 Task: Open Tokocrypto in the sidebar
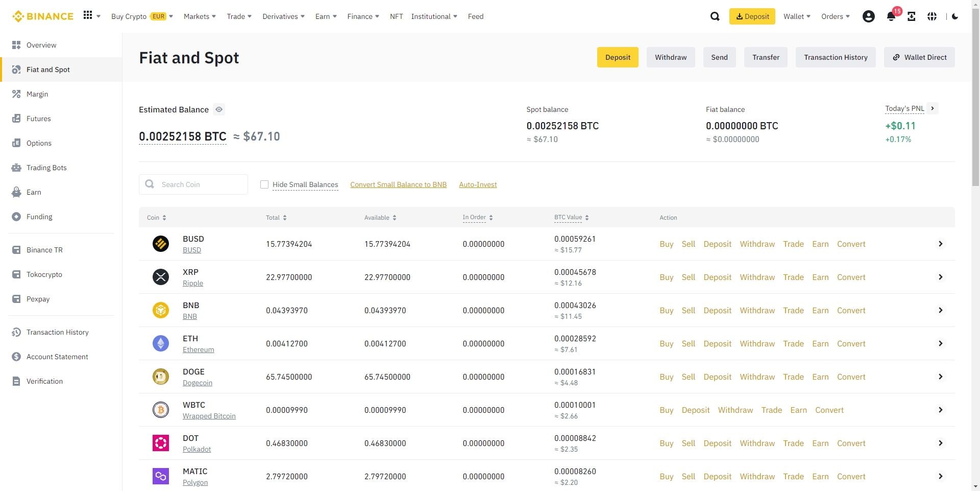coord(61,274)
